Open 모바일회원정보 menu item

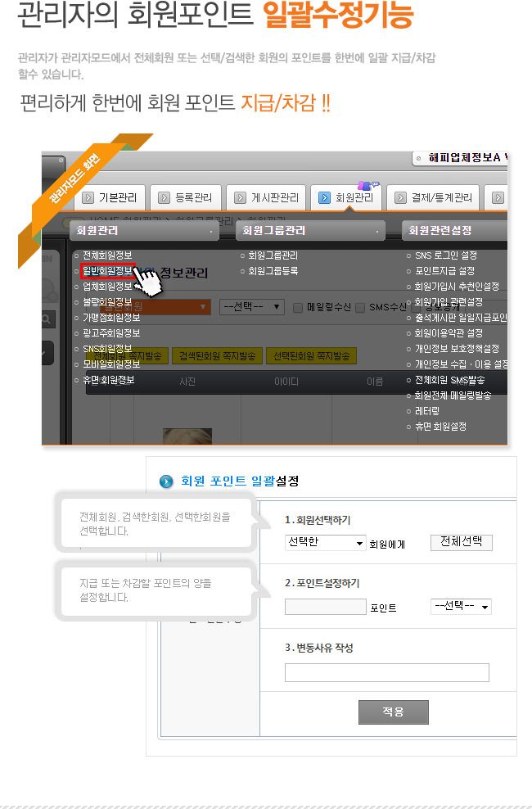click(x=111, y=364)
